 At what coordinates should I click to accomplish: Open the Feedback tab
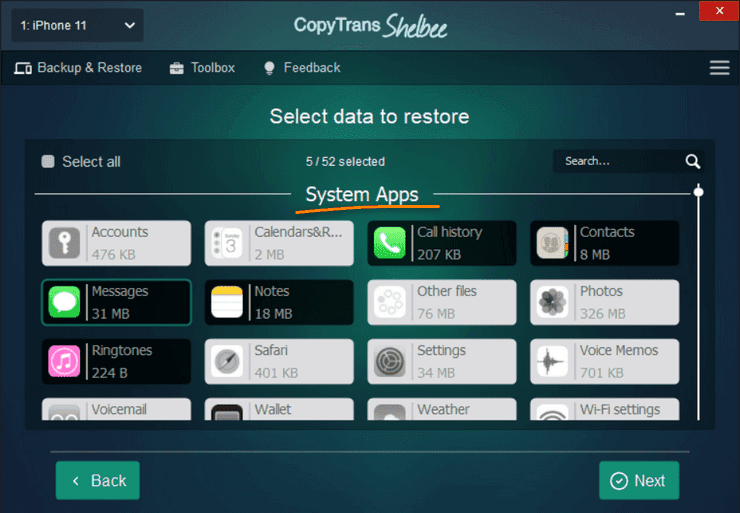(302, 68)
